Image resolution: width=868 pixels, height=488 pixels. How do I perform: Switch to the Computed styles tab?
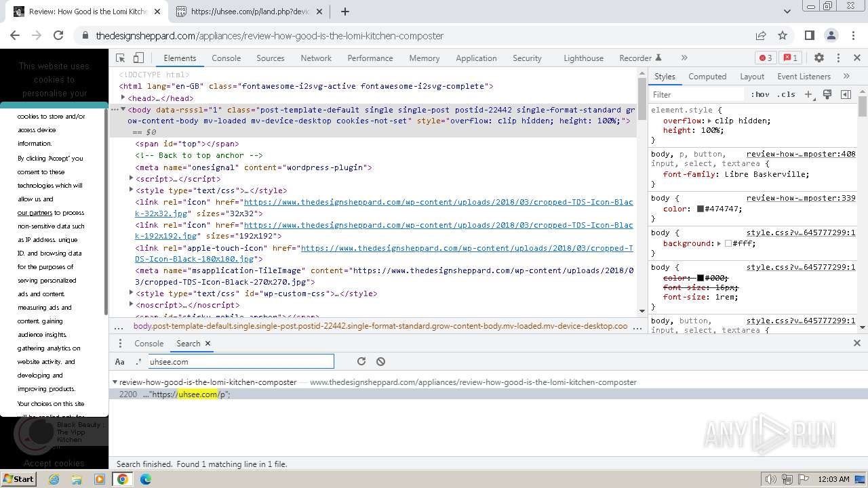click(707, 77)
